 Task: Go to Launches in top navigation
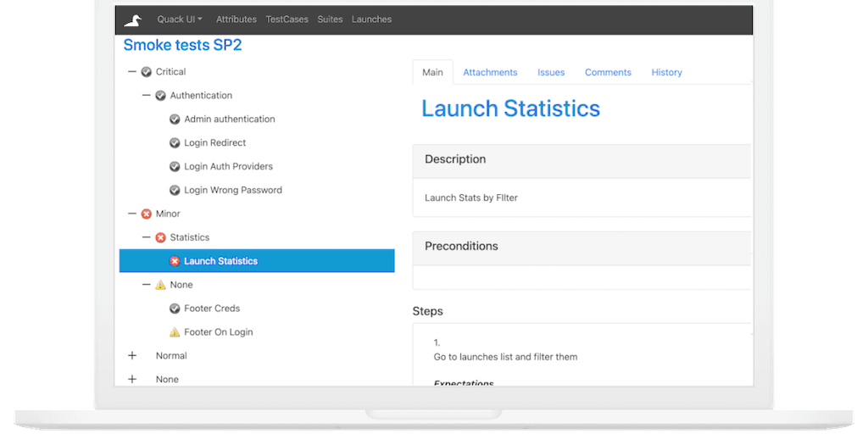[x=371, y=19]
